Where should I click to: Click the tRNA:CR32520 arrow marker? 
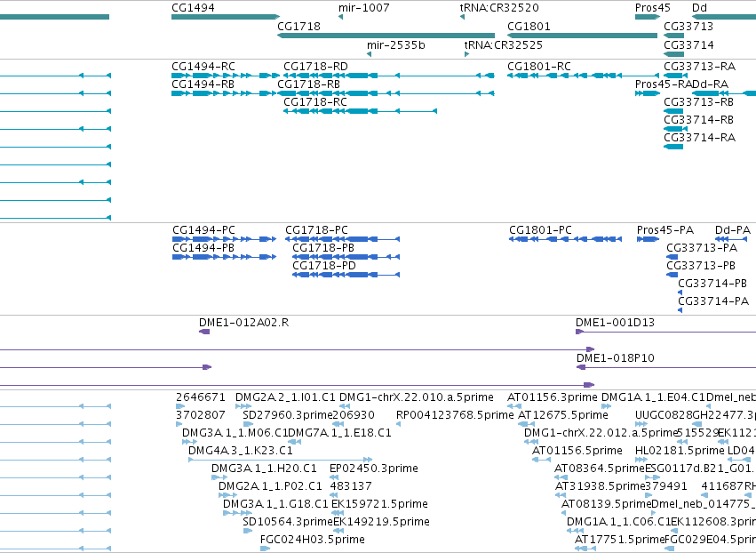pyautogui.click(x=462, y=17)
